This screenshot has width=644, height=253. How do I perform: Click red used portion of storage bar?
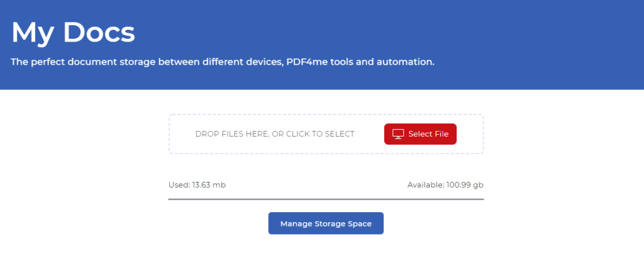169,200
